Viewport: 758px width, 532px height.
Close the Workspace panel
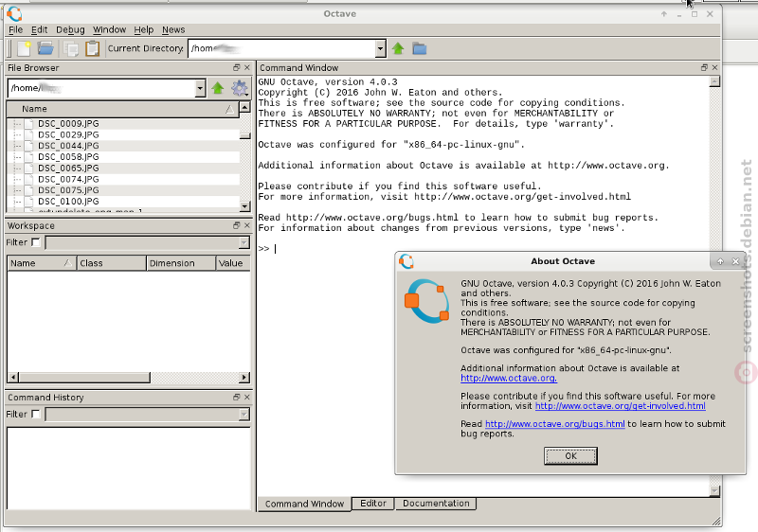pyautogui.click(x=247, y=225)
